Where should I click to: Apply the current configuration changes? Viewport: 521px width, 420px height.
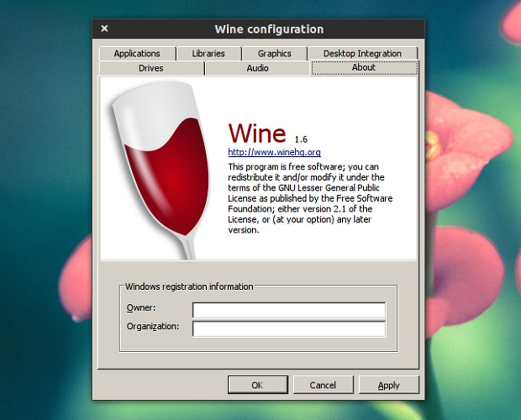(389, 385)
